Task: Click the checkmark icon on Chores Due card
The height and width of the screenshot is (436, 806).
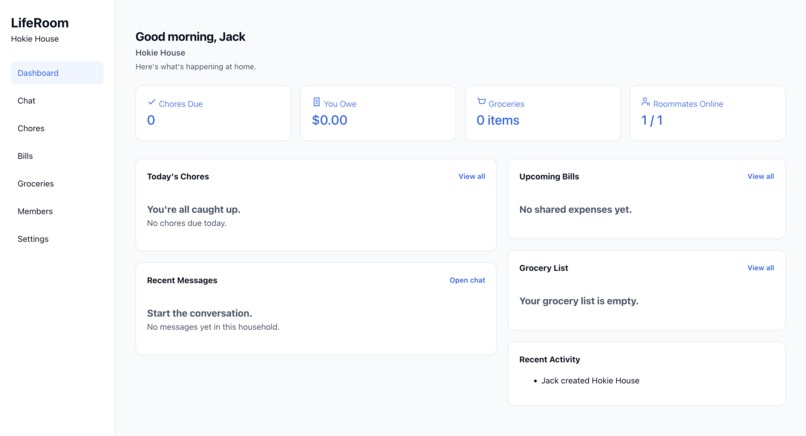Action: click(x=152, y=102)
